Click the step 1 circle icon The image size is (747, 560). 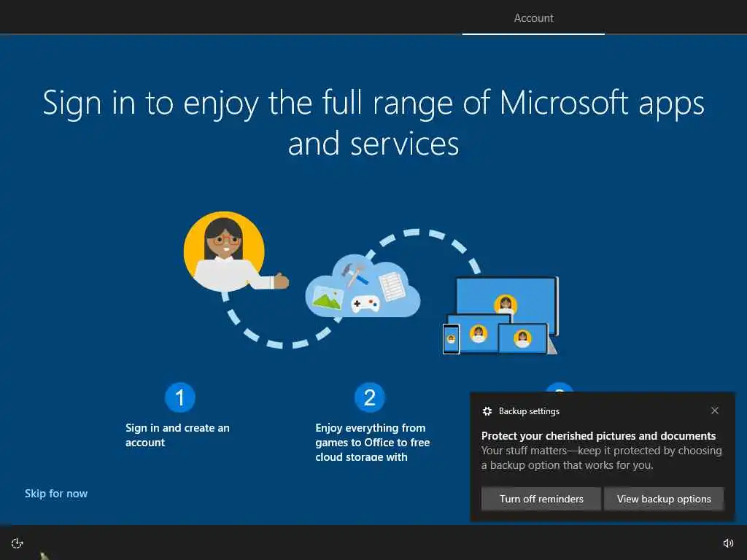point(179,397)
